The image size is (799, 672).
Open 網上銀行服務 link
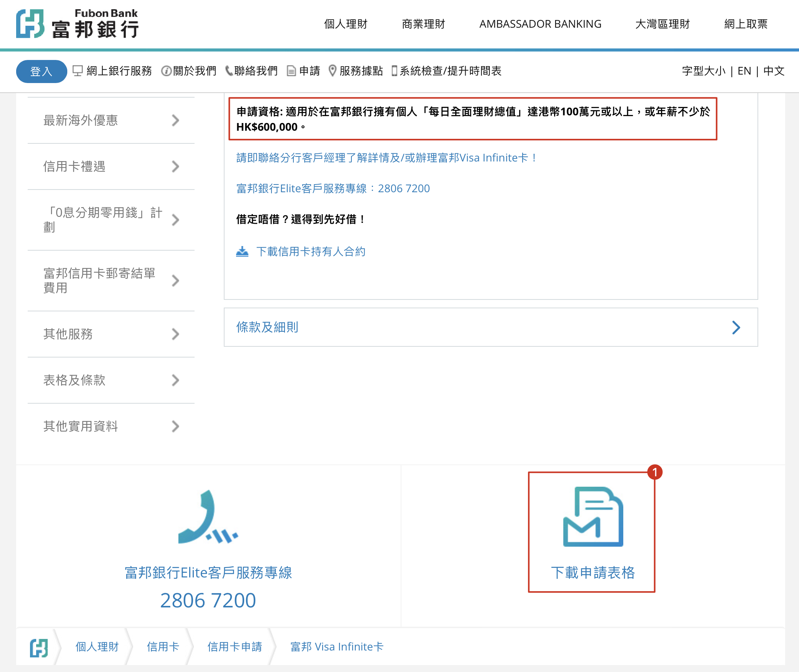click(119, 71)
